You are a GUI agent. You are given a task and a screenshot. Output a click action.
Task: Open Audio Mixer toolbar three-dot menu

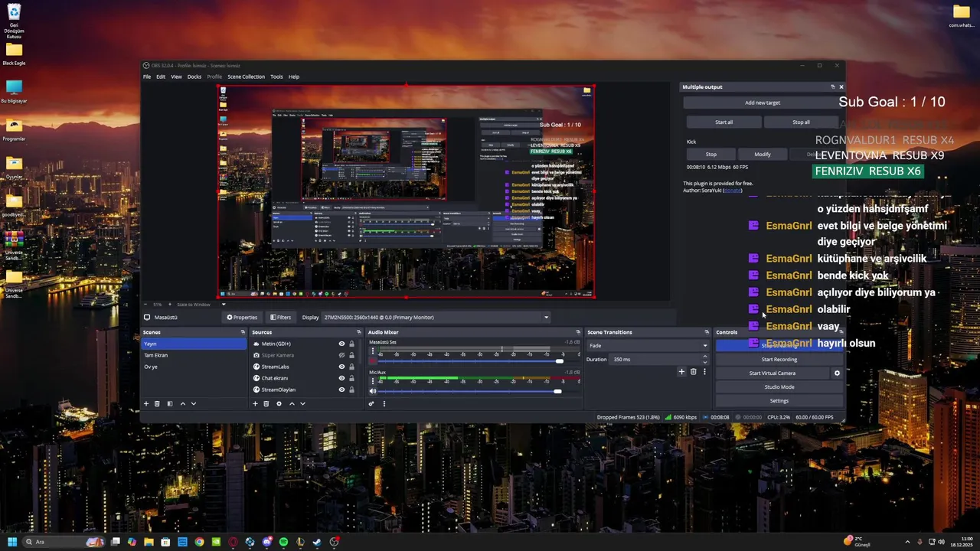click(x=384, y=403)
